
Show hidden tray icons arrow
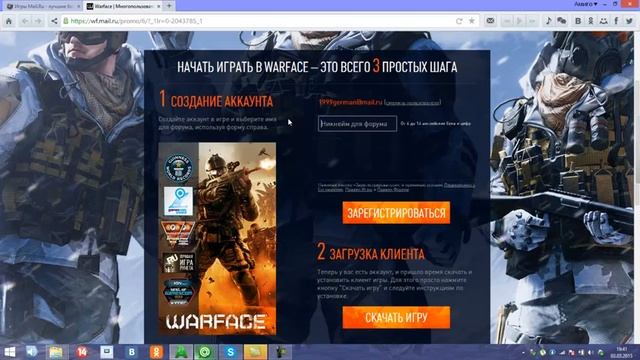tap(524, 352)
